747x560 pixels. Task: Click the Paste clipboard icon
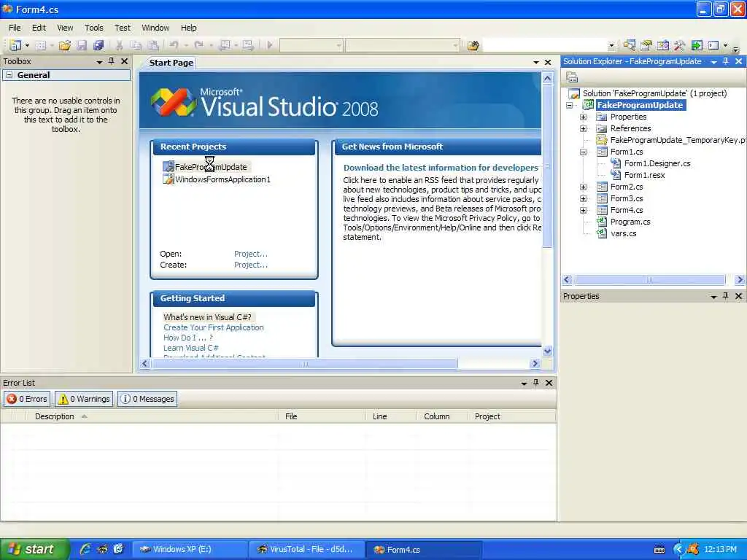pos(153,45)
